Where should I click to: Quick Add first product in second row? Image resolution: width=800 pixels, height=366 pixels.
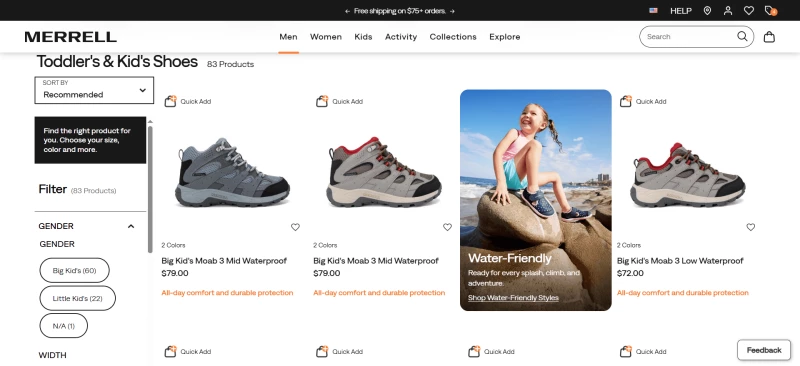point(187,351)
